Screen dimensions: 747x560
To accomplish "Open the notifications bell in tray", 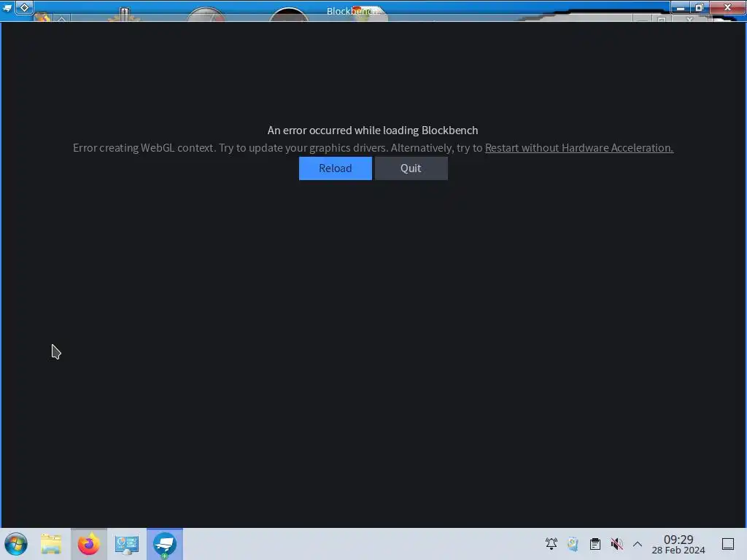I will [x=551, y=544].
